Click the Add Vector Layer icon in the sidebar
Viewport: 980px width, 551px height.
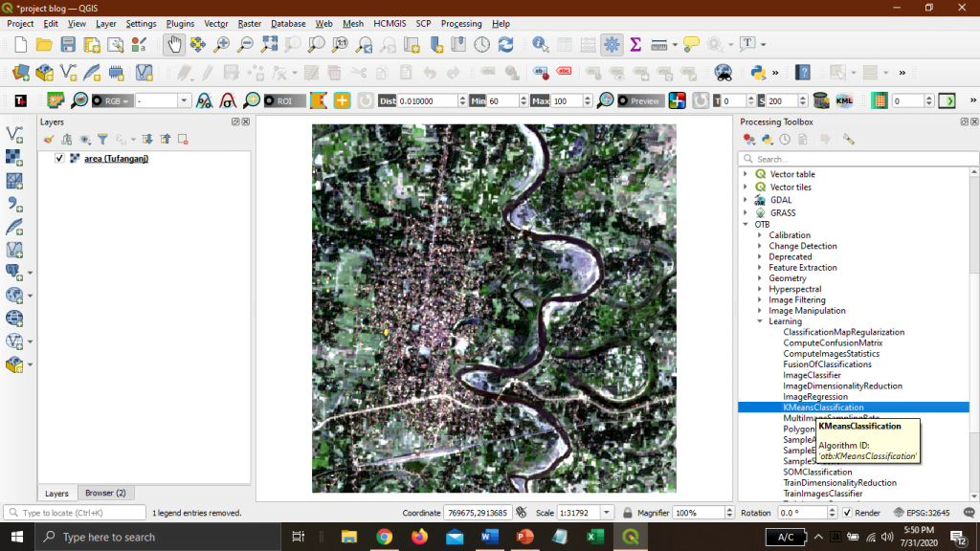point(14,135)
